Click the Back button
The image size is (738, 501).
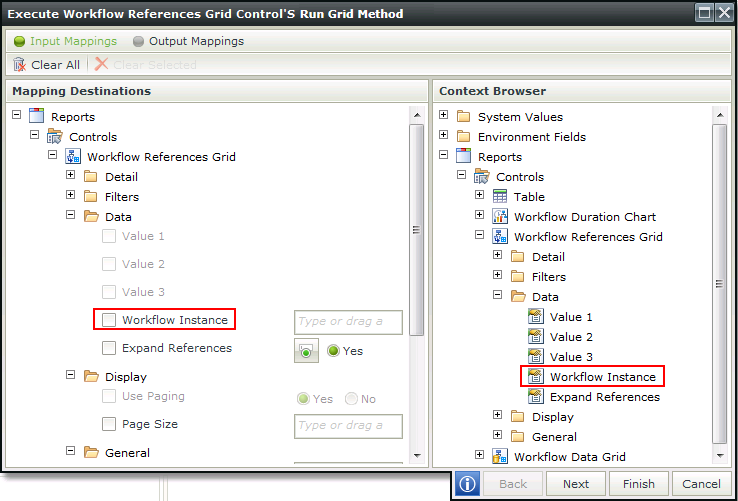(513, 484)
